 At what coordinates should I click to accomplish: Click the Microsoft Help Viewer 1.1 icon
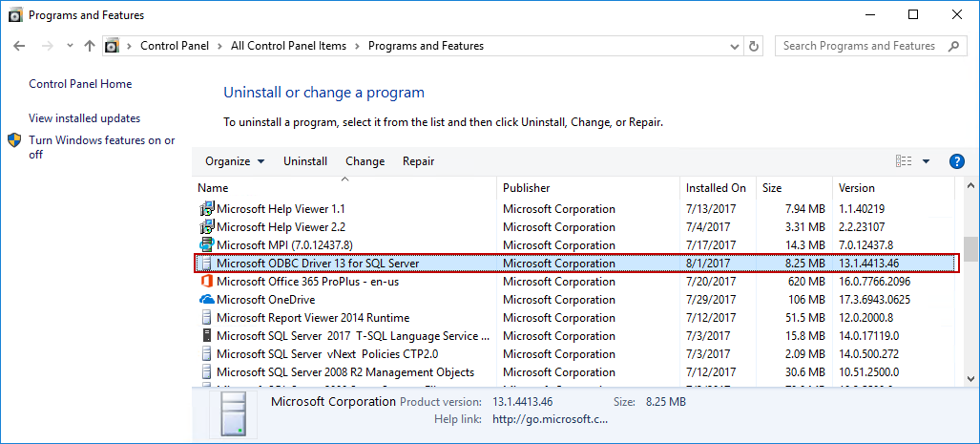[206, 209]
